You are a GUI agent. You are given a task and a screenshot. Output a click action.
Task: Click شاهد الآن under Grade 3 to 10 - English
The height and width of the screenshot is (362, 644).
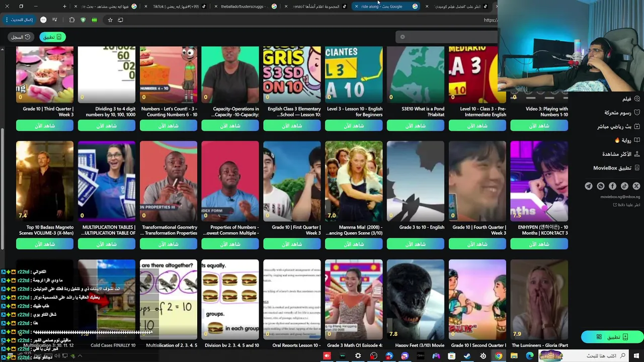coord(416,244)
